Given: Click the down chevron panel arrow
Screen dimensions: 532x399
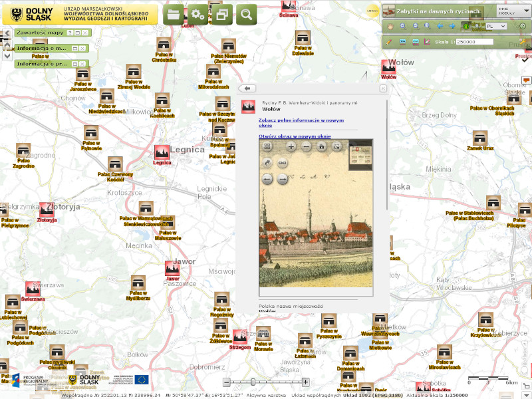Looking at the screenshot, I should 7,55.
